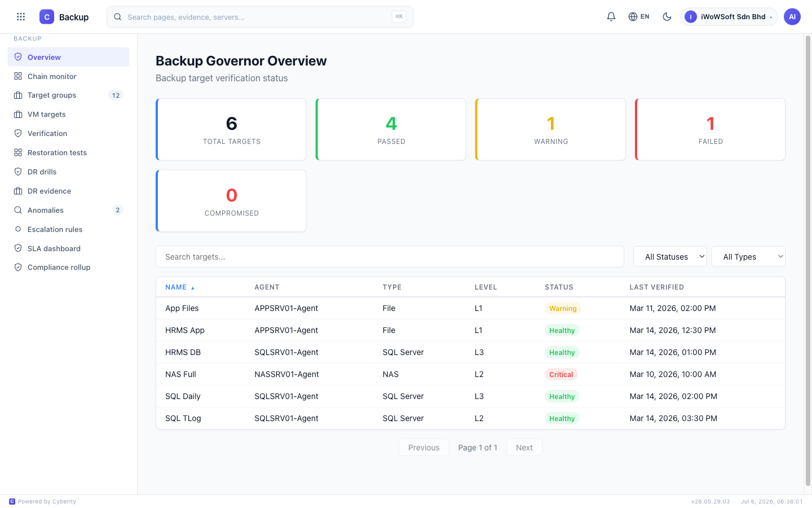Select the Warning summary card

[550, 129]
